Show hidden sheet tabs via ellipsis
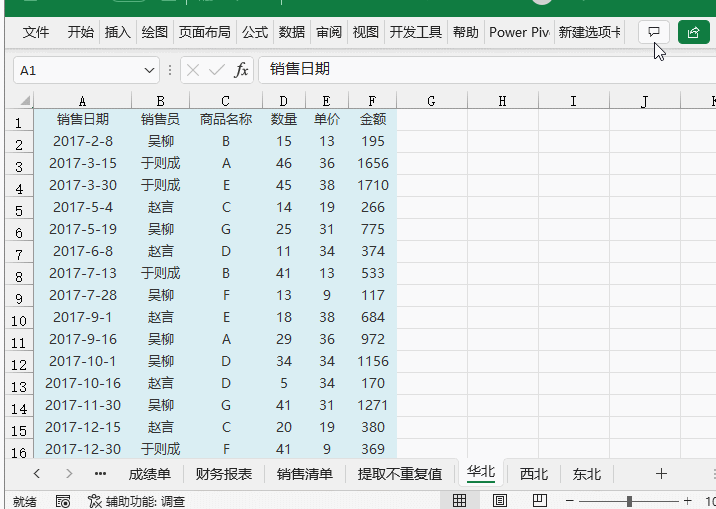716x509 pixels. (100, 474)
